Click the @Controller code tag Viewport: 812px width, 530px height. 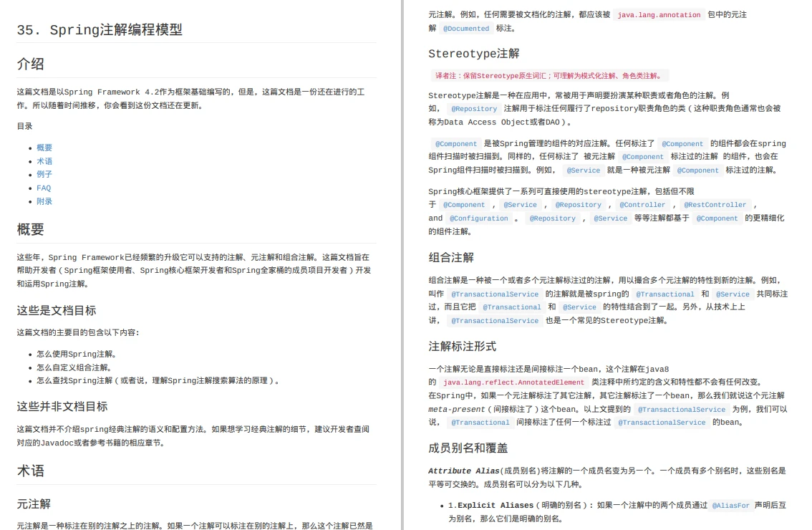tap(642, 205)
